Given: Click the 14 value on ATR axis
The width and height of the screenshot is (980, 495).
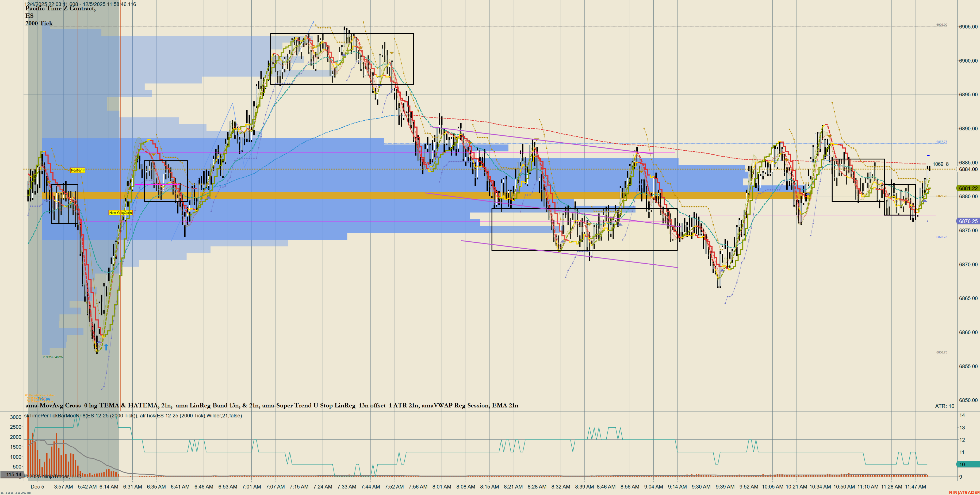Looking at the screenshot, I should pyautogui.click(x=962, y=415).
